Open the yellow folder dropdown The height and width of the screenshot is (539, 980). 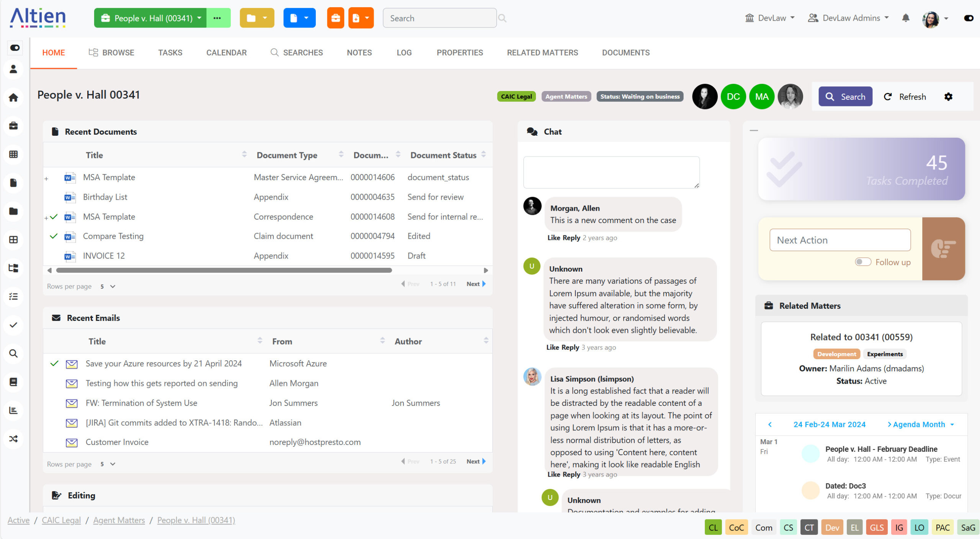pos(257,18)
